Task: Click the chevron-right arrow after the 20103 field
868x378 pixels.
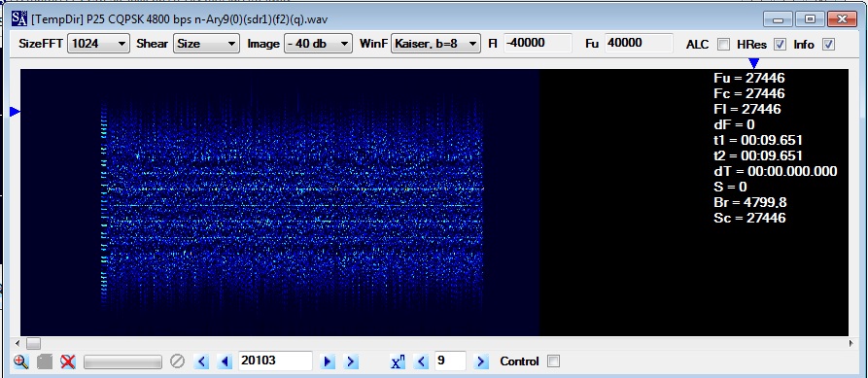Action: coord(350,361)
